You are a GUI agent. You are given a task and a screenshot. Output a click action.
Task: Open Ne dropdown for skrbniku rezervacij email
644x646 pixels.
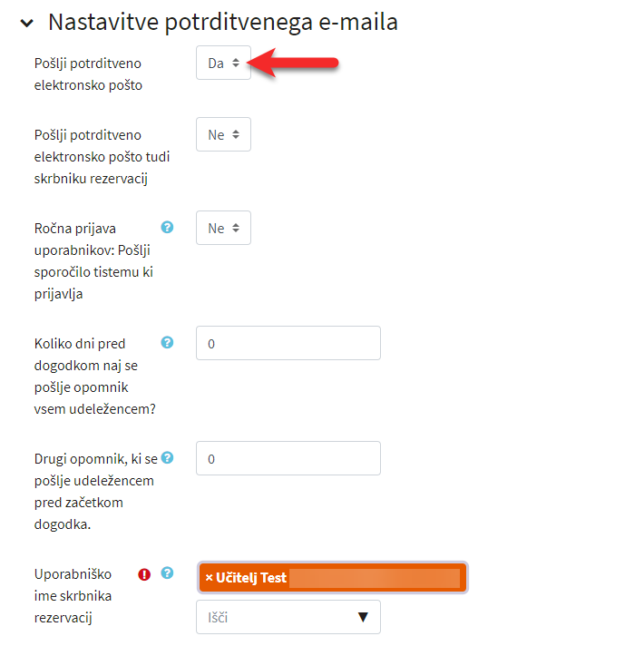coord(223,134)
